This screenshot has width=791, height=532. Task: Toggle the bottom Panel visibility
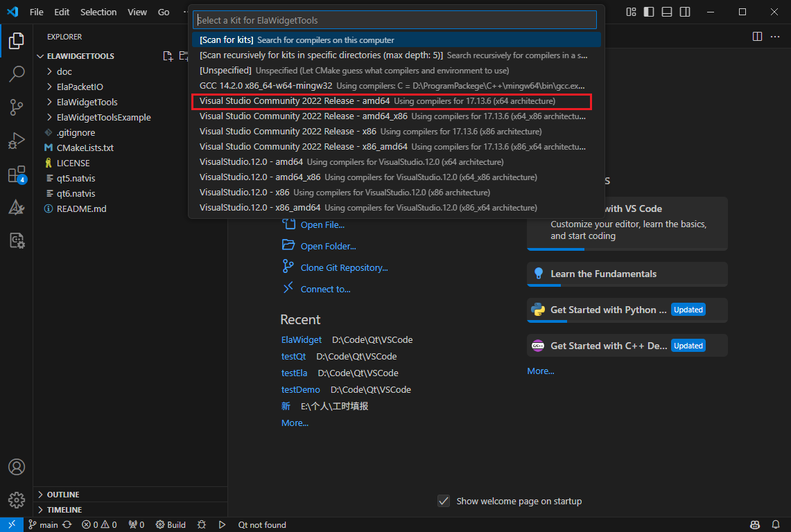pos(667,12)
